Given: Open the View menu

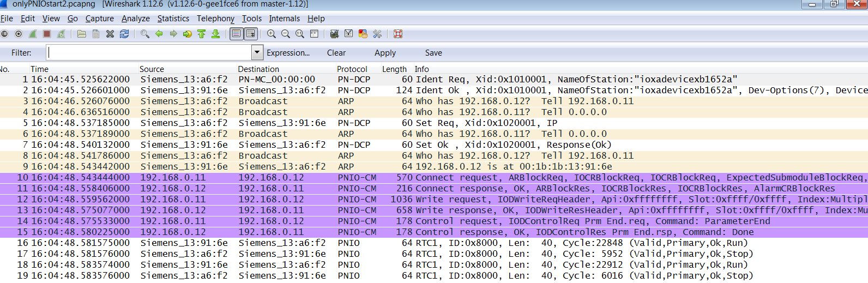Looking at the screenshot, I should tap(51, 19).
